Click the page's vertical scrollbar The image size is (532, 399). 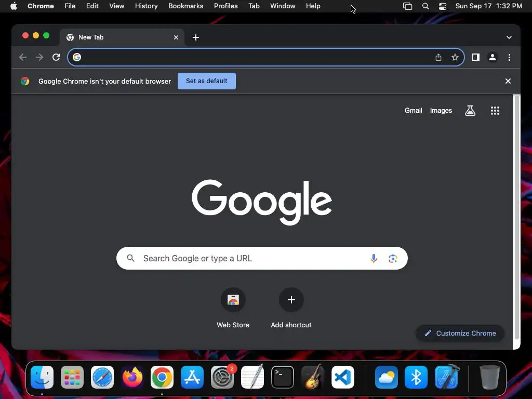(516, 217)
